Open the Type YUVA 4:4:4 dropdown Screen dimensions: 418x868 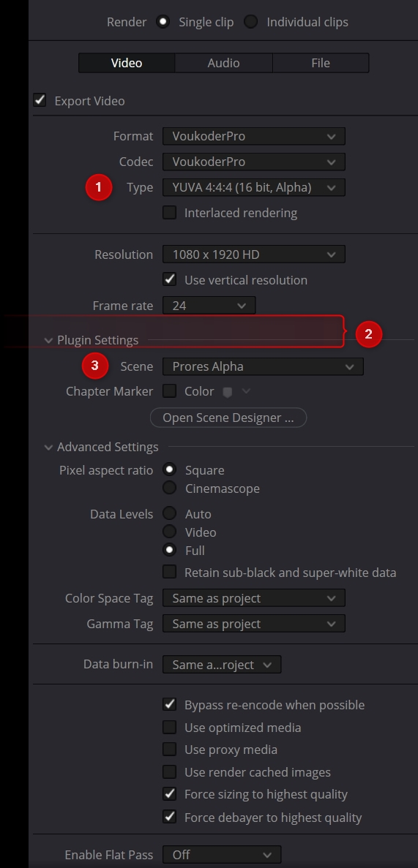254,187
